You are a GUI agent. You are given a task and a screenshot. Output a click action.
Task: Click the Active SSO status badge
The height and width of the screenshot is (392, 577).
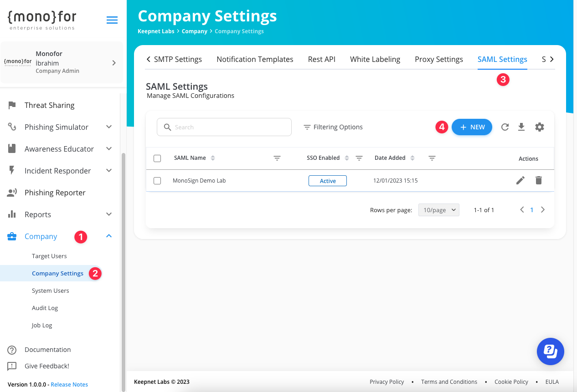327,181
